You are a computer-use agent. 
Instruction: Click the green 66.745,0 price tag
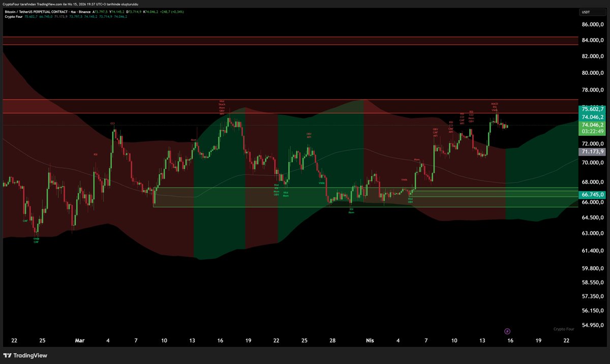(592, 194)
